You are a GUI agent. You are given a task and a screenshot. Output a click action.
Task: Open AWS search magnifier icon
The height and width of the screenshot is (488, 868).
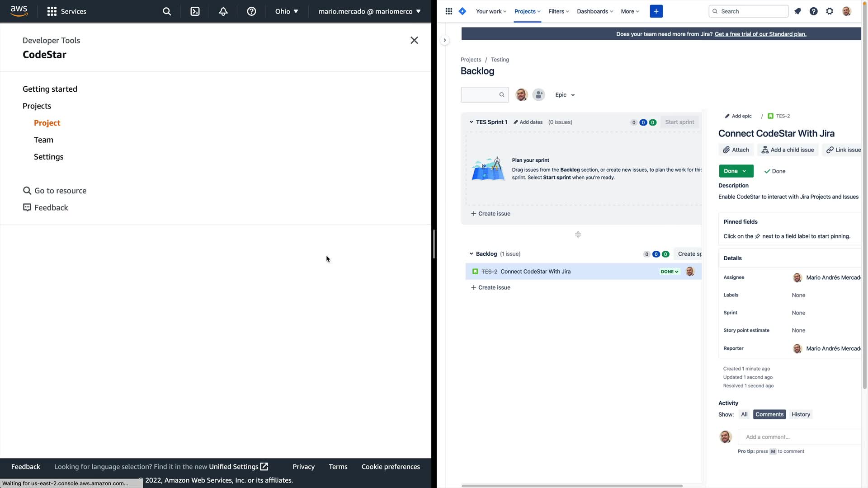(x=167, y=11)
